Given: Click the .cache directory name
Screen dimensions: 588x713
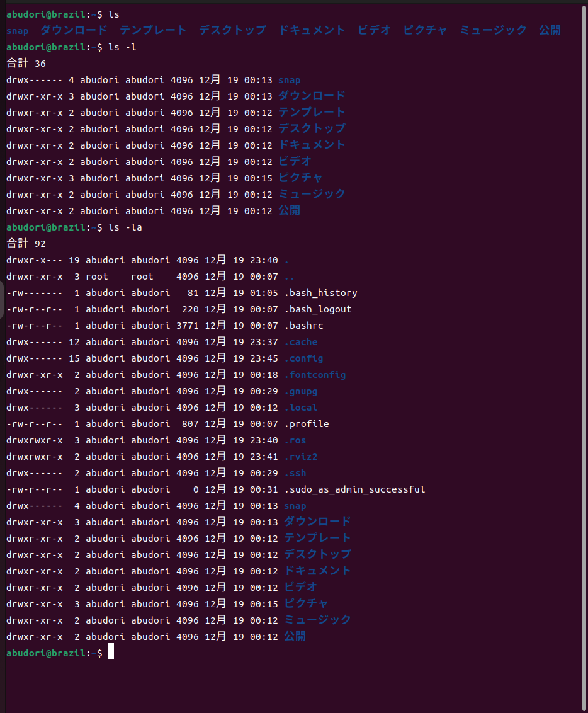Looking at the screenshot, I should pyautogui.click(x=301, y=342).
